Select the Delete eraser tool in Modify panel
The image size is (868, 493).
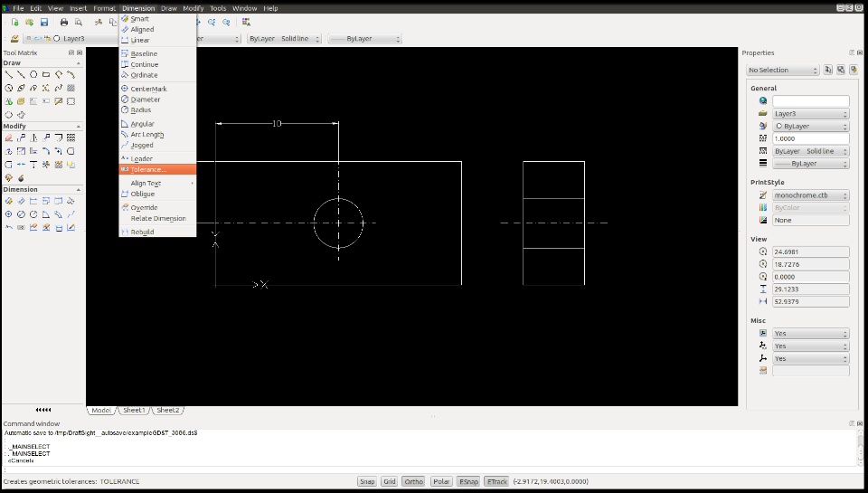8,137
